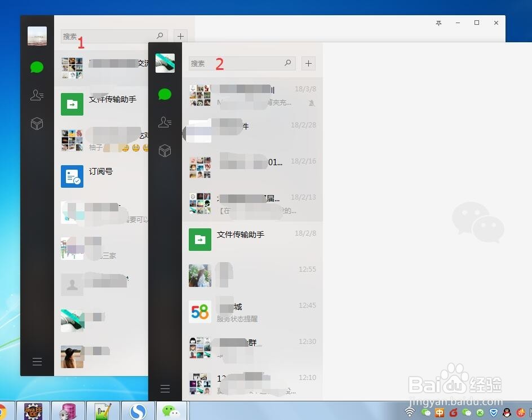Click WeChat taskbar button

[171, 411]
